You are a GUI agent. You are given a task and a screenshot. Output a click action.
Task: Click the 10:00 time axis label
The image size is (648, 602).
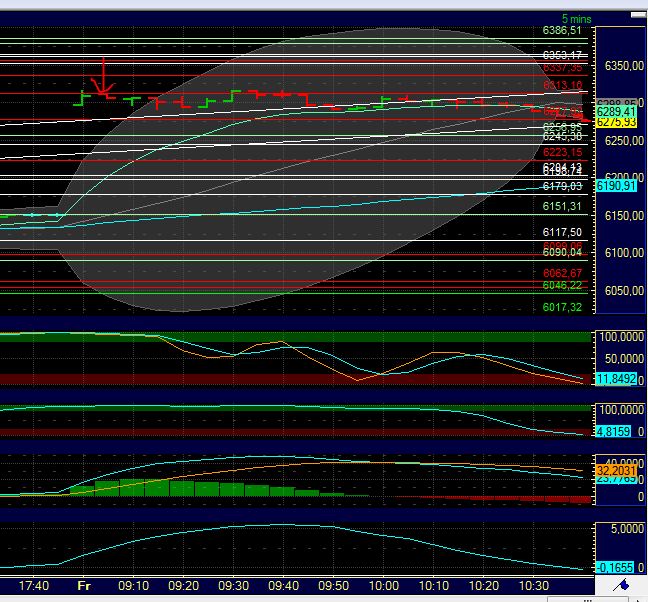[x=384, y=586]
